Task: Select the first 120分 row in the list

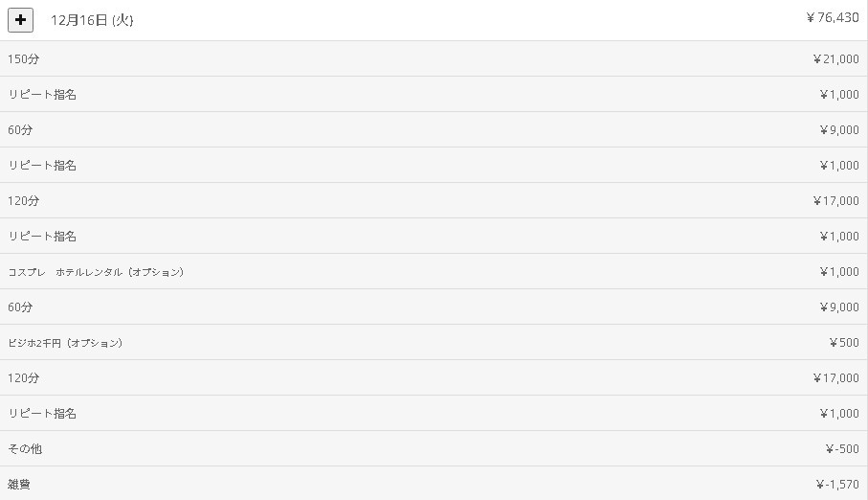Action: click(24, 201)
